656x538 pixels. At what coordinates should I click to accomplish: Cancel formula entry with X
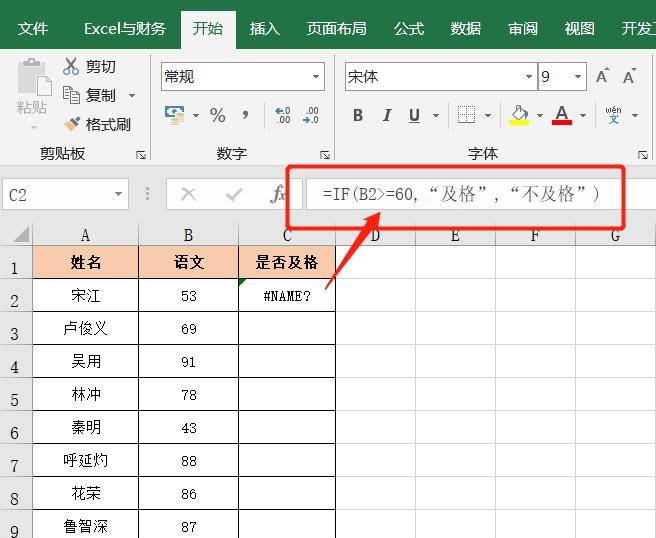[188, 194]
